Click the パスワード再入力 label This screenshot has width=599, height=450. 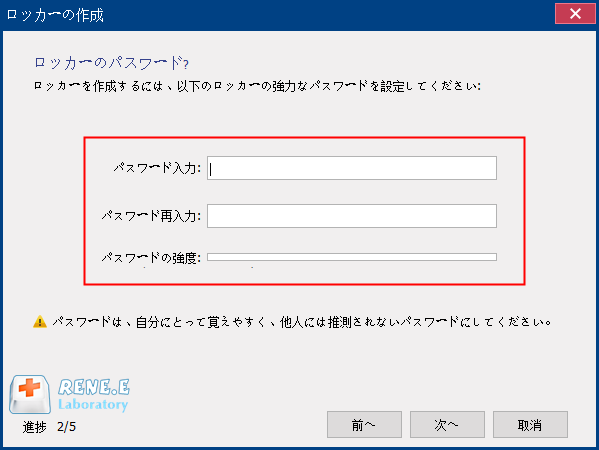[x=151, y=216]
